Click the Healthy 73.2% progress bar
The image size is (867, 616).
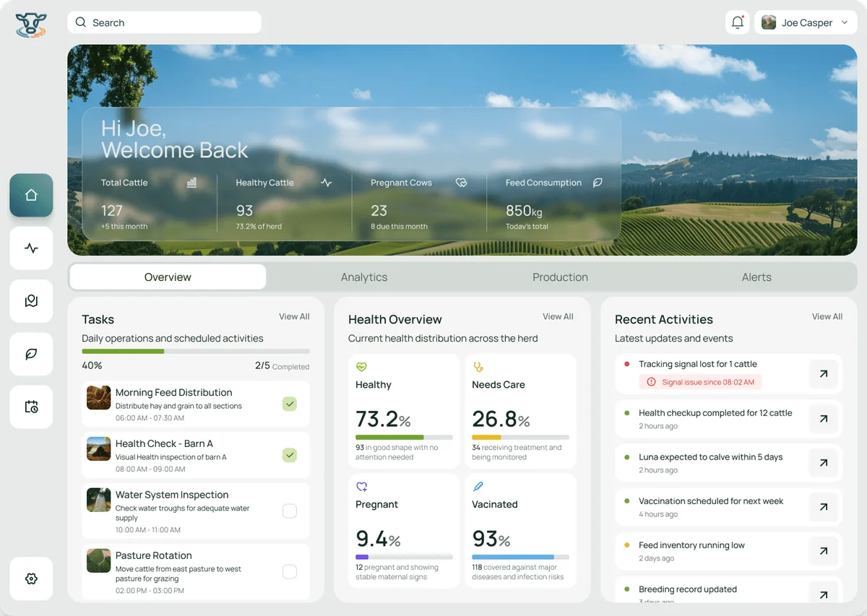[404, 438]
